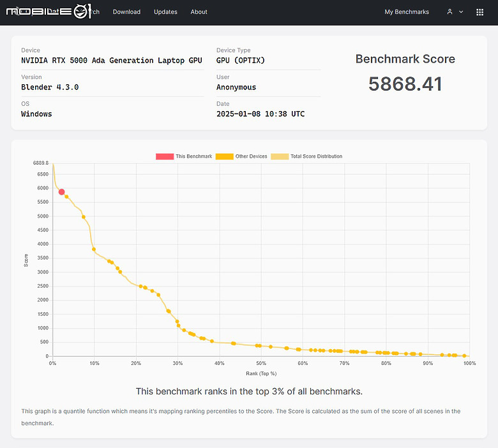Toggle Total Score Distribution legend swatch
The height and width of the screenshot is (448, 498).
[280, 156]
